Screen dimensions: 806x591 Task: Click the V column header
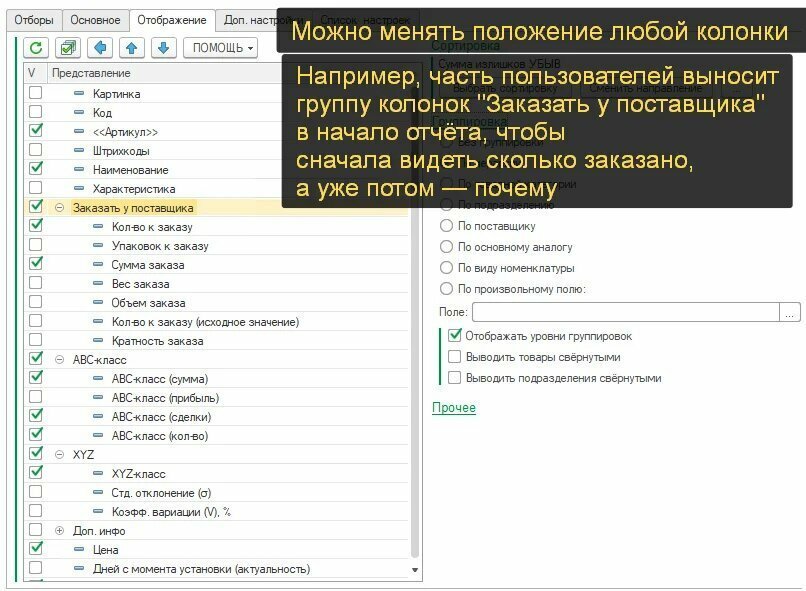(x=35, y=73)
